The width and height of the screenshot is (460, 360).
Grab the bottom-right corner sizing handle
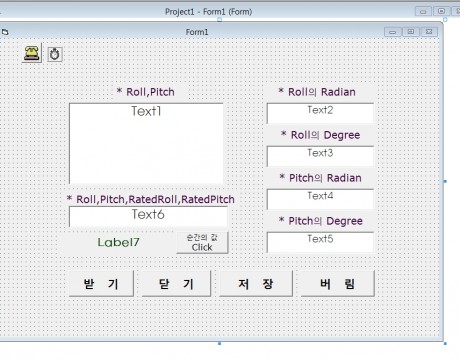tap(445, 343)
